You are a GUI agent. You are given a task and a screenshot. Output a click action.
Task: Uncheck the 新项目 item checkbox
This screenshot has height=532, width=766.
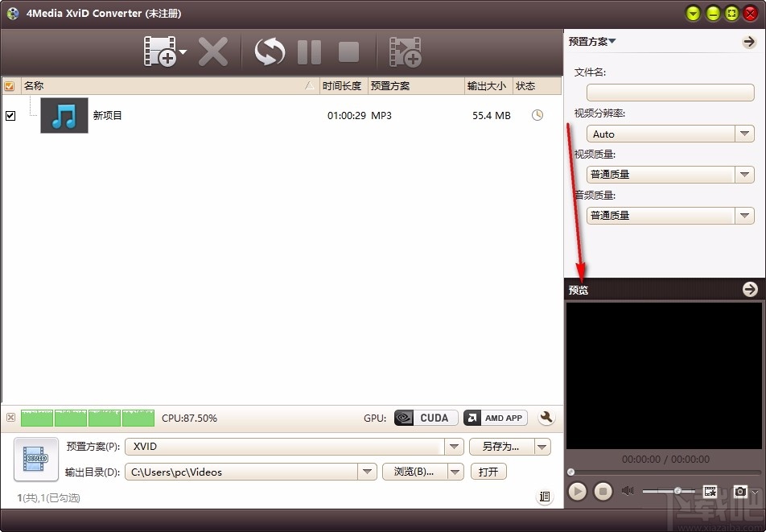click(x=10, y=115)
